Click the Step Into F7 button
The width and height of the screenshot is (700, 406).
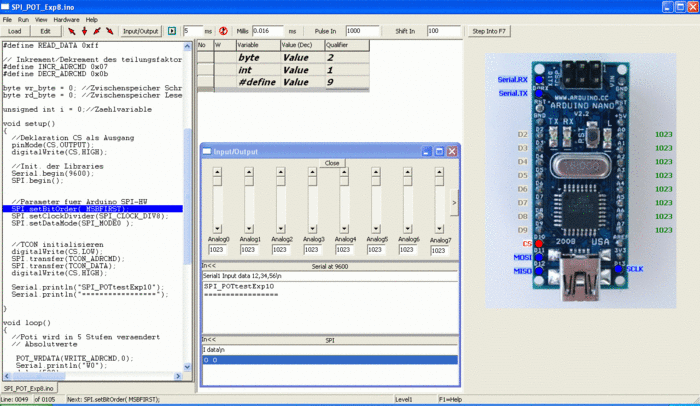(489, 31)
